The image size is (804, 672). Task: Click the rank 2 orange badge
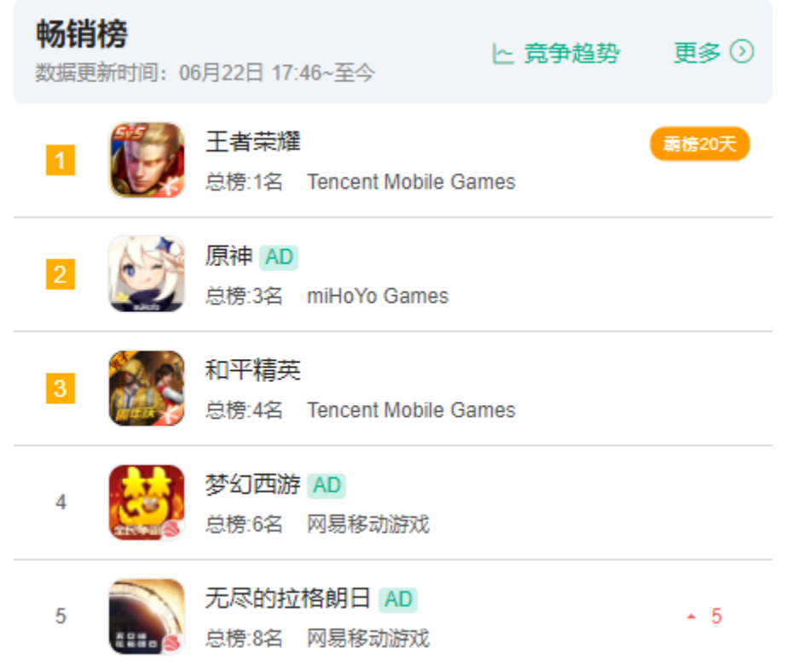pyautogui.click(x=61, y=275)
